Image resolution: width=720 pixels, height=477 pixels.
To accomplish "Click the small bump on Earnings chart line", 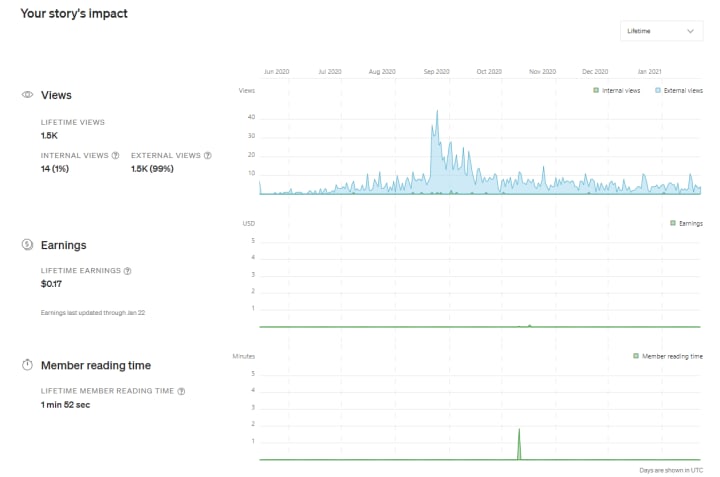I will click(x=529, y=325).
